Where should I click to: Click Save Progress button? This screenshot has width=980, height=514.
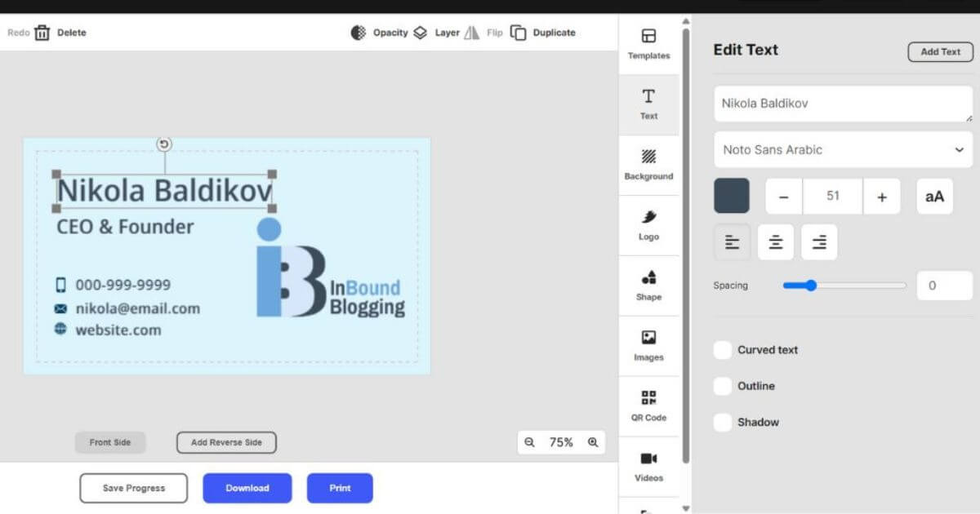click(134, 488)
